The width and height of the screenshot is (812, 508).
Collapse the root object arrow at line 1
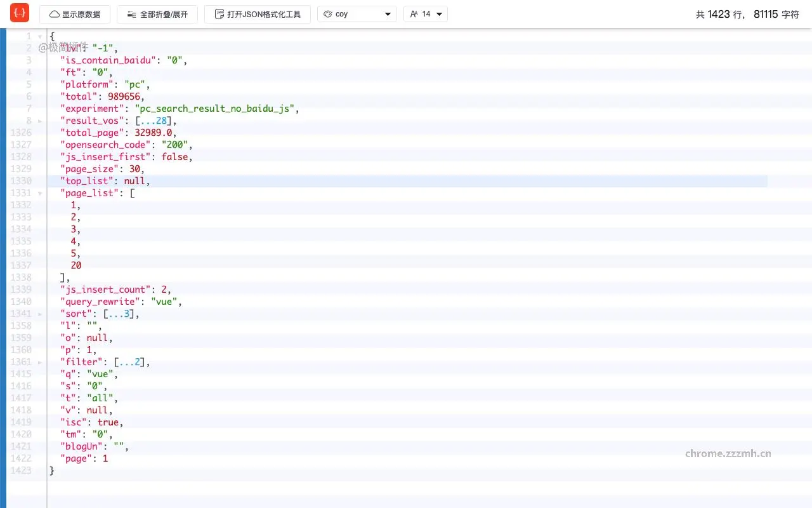[x=40, y=36]
